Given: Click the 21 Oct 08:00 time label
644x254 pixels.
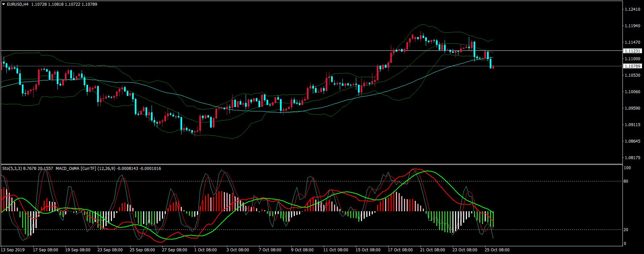Looking at the screenshot, I should pyautogui.click(x=433, y=250).
